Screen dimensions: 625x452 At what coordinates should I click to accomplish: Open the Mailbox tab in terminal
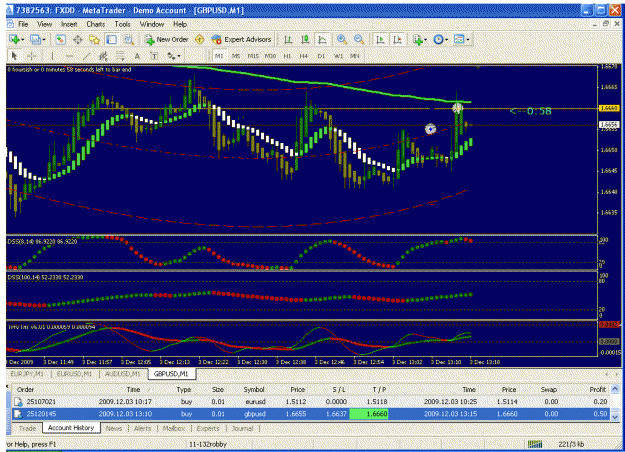(174, 428)
